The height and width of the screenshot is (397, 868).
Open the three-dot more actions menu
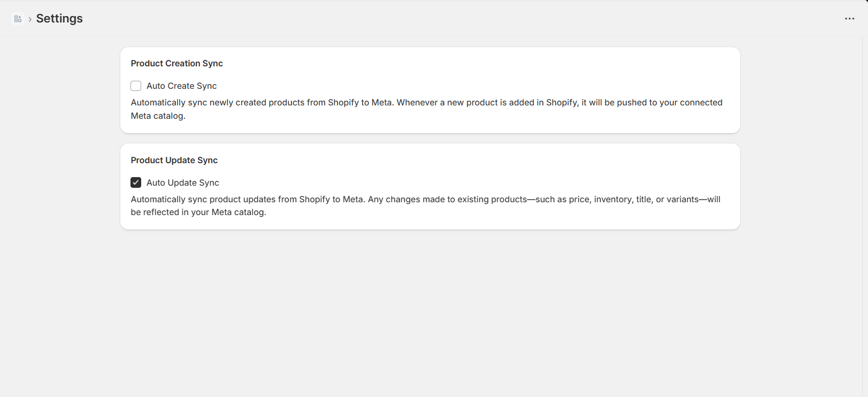click(849, 19)
